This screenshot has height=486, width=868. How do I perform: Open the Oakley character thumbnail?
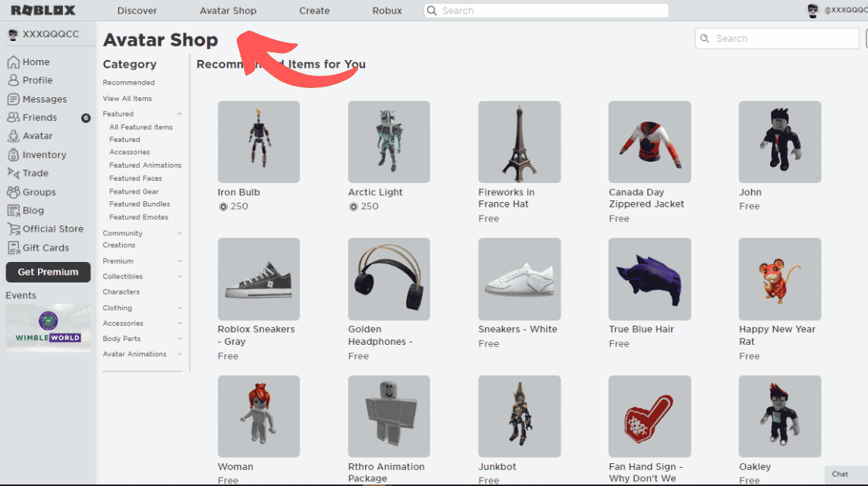(x=779, y=416)
